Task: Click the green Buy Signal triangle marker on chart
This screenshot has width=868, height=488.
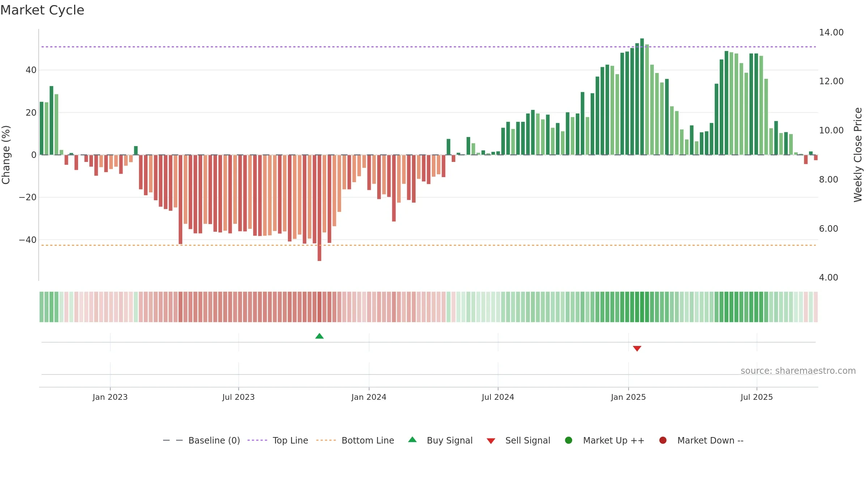Action: click(x=319, y=336)
